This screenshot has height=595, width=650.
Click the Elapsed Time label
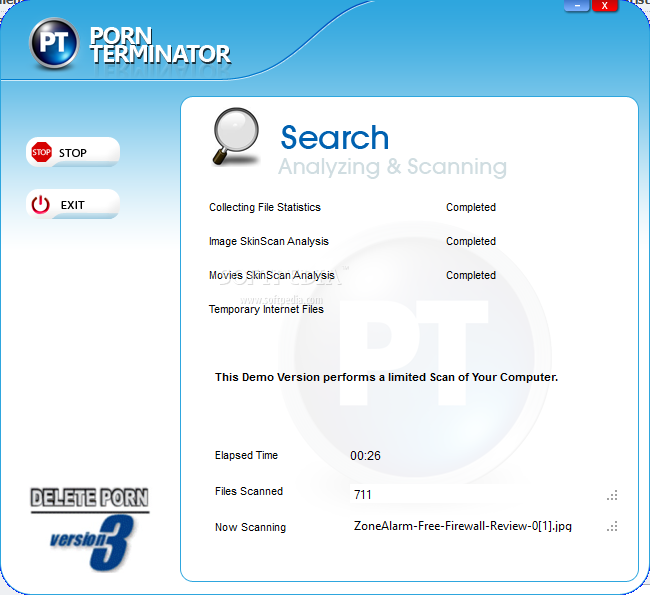pyautogui.click(x=246, y=455)
